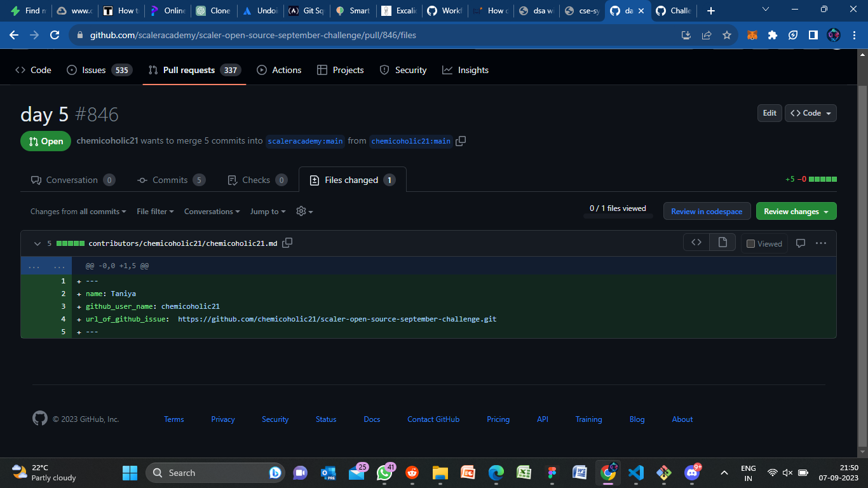Open the Pricing link in the footer
The image size is (868, 488).
click(498, 419)
